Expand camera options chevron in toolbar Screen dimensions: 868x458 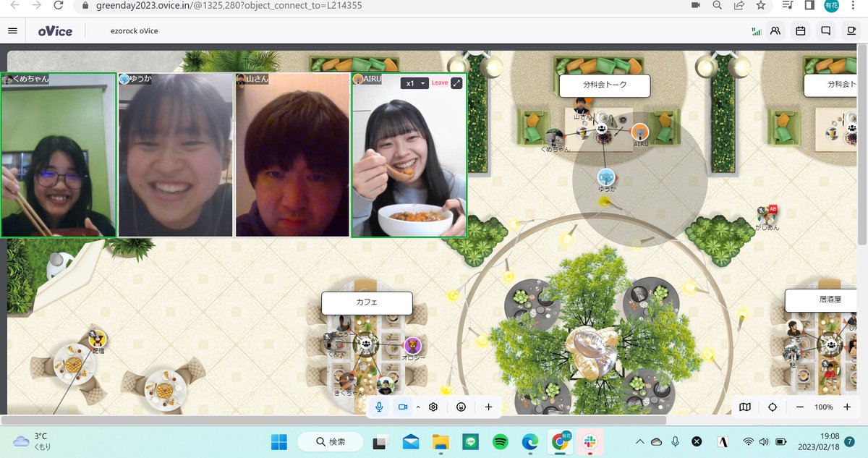pyautogui.click(x=418, y=407)
